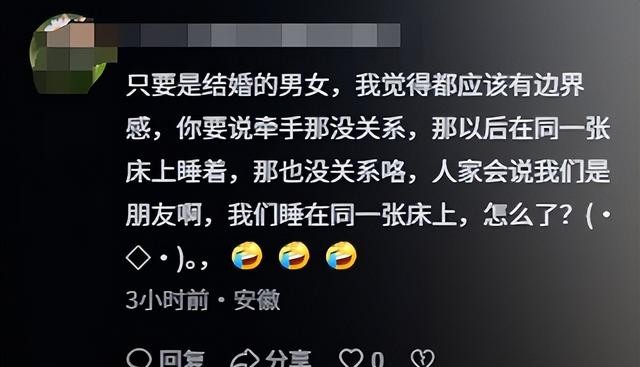Image resolution: width=640 pixels, height=367 pixels.
Task: Click the like count showing 0
Action: coord(378,360)
